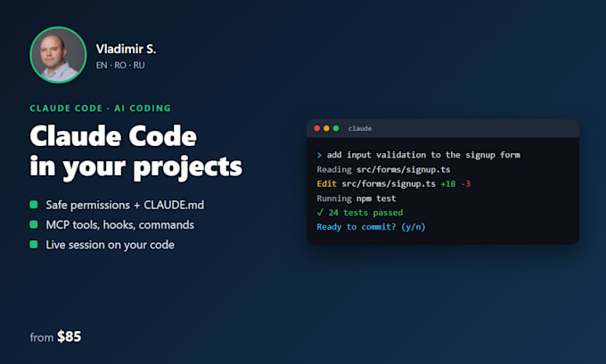Image resolution: width=606 pixels, height=364 pixels.
Task: Click green bullet beside 'MCP tools, hooks, commands'
Action: [x=34, y=224]
